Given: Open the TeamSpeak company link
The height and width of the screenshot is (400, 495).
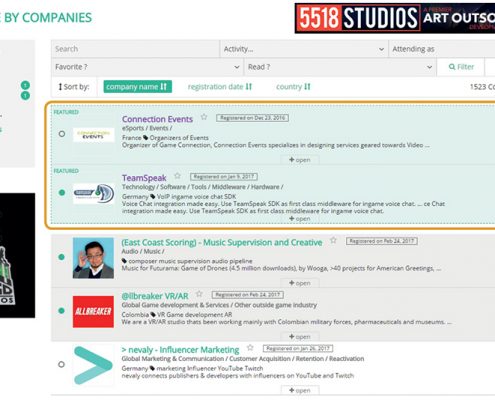Looking at the screenshot, I should [x=144, y=178].
